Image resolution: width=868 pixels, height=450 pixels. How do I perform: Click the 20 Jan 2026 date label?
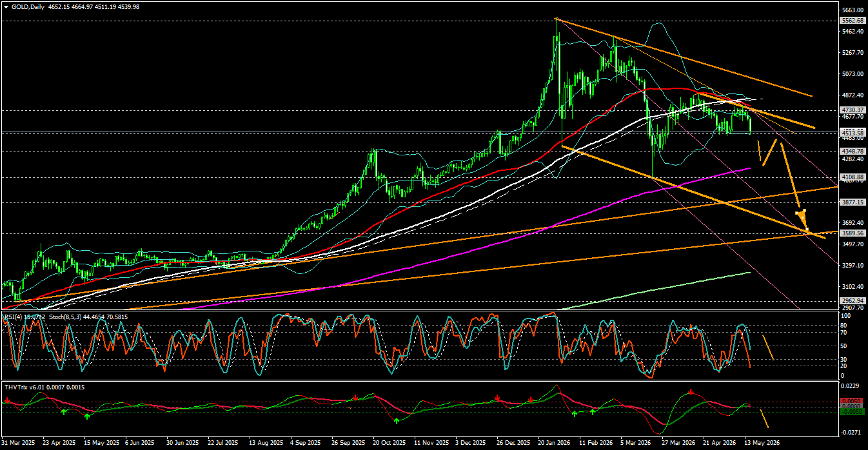point(555,444)
